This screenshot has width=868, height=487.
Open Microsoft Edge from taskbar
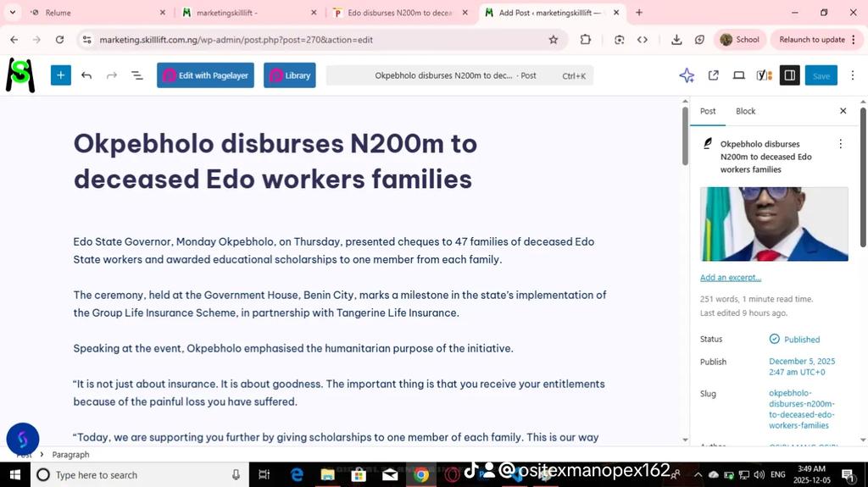[x=297, y=475]
